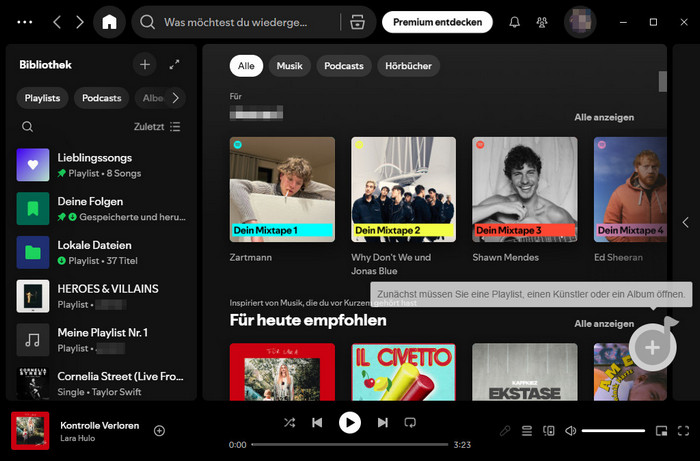Adjust the volume slider
This screenshot has height=461, width=700.
[x=613, y=431]
